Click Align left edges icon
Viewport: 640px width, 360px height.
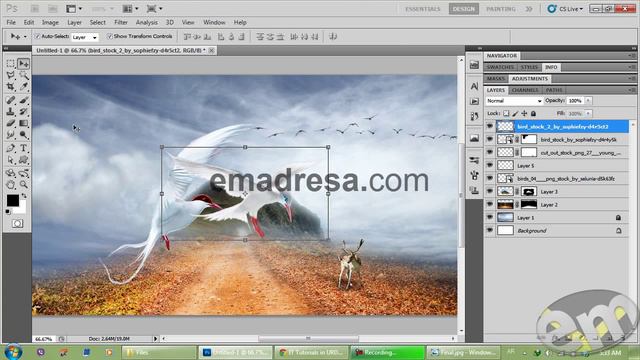(221, 37)
